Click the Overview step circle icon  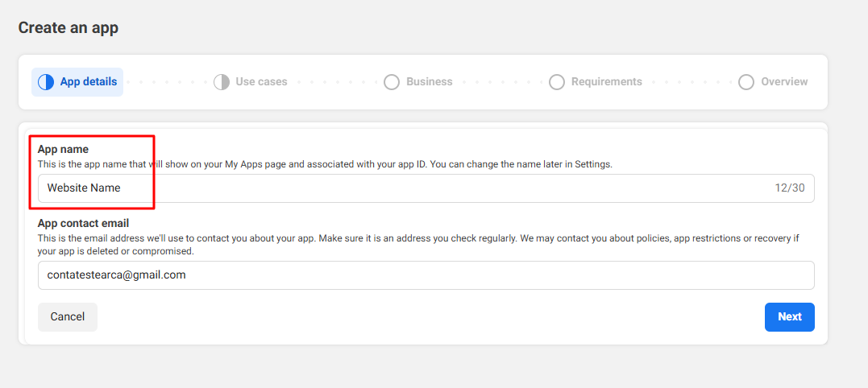746,82
